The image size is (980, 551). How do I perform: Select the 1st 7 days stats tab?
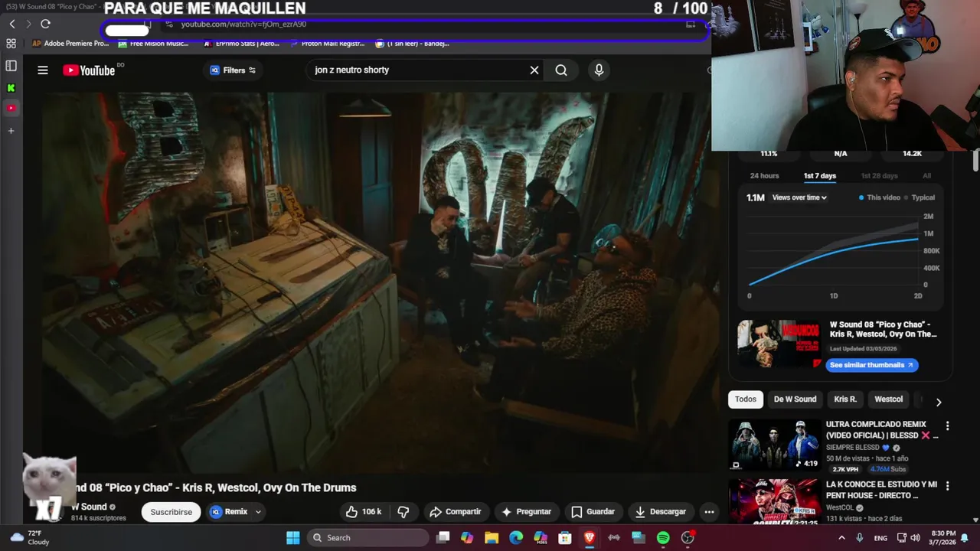tap(819, 176)
